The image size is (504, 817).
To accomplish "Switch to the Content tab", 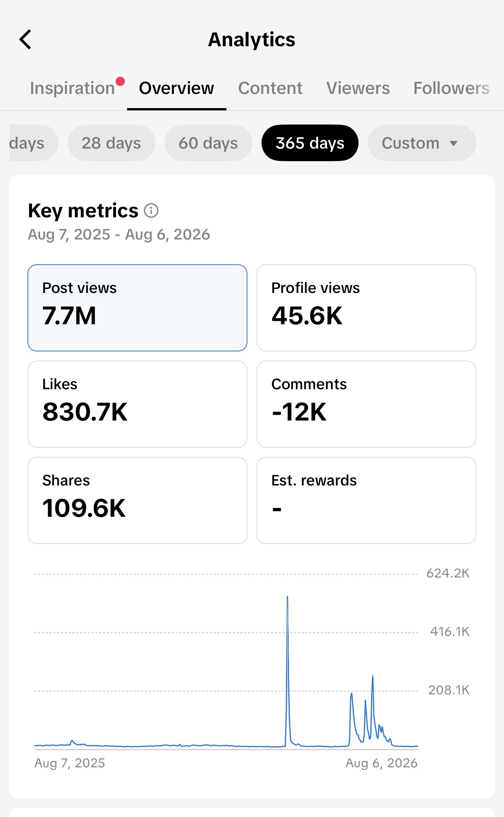I will tap(270, 88).
